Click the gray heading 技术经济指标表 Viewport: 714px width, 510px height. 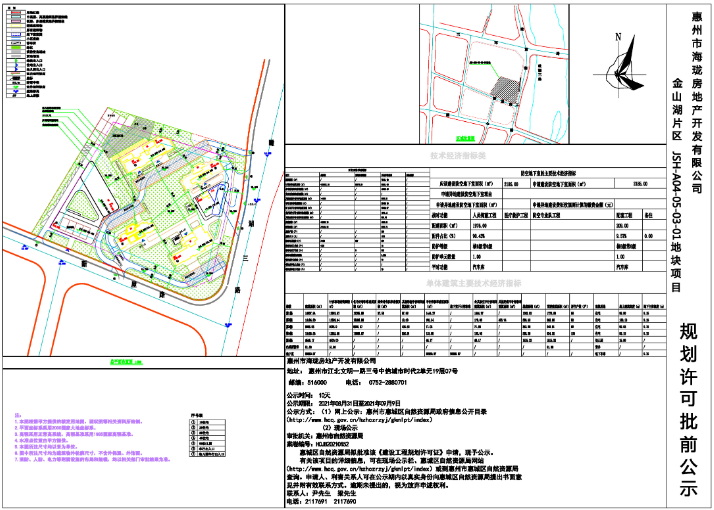(459, 156)
